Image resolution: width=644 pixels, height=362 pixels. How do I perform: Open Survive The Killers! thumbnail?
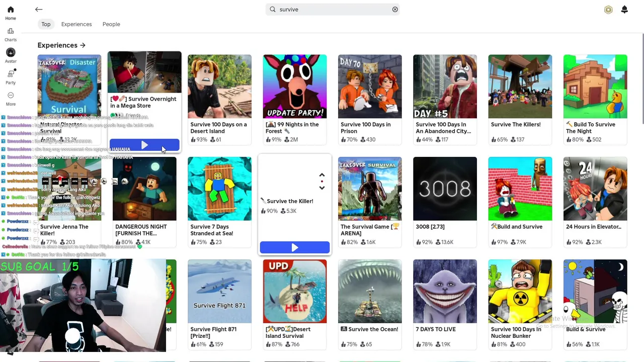(x=520, y=86)
